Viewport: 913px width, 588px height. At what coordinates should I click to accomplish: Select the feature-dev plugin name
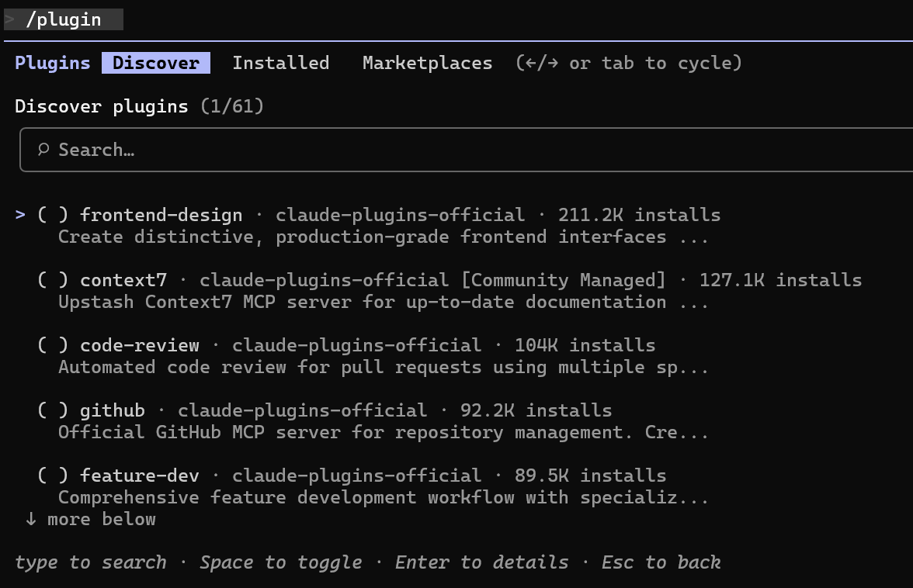click(140, 476)
